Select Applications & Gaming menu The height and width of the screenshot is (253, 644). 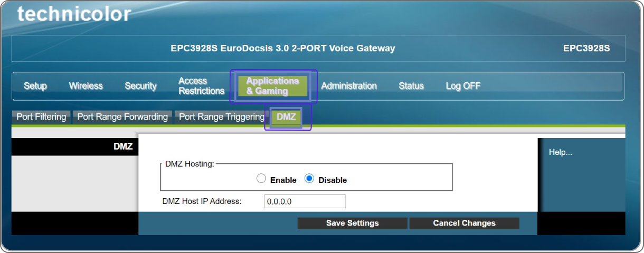point(273,86)
